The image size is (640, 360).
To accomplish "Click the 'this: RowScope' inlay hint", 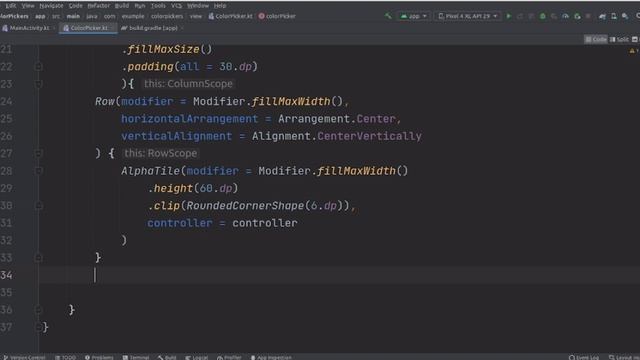I will point(160,153).
